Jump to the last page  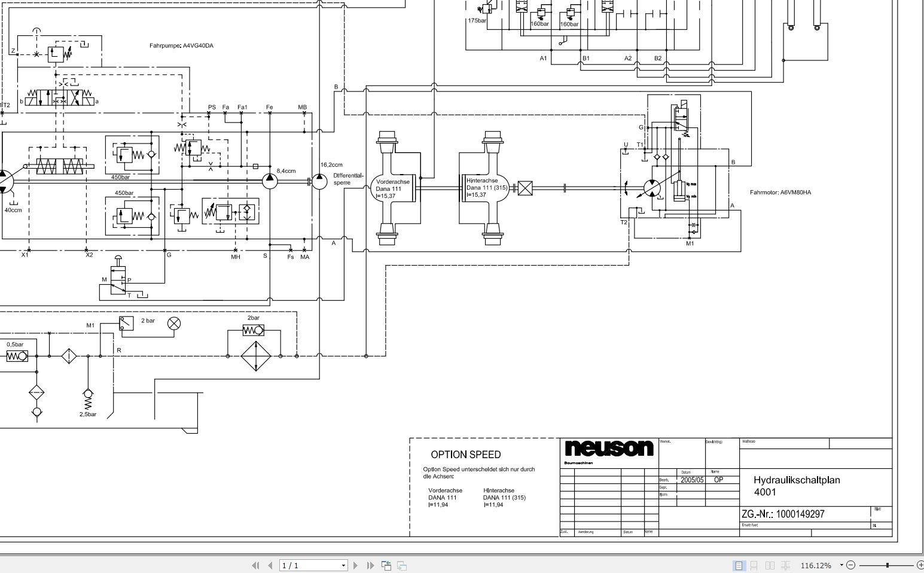(370, 565)
